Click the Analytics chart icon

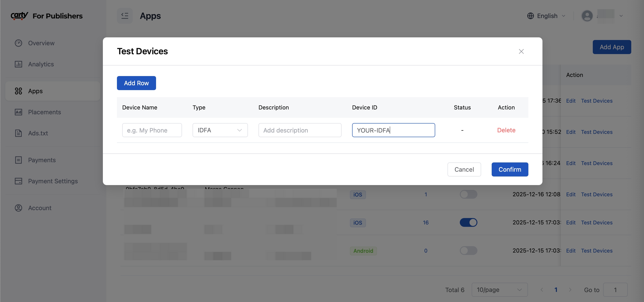pyautogui.click(x=18, y=64)
